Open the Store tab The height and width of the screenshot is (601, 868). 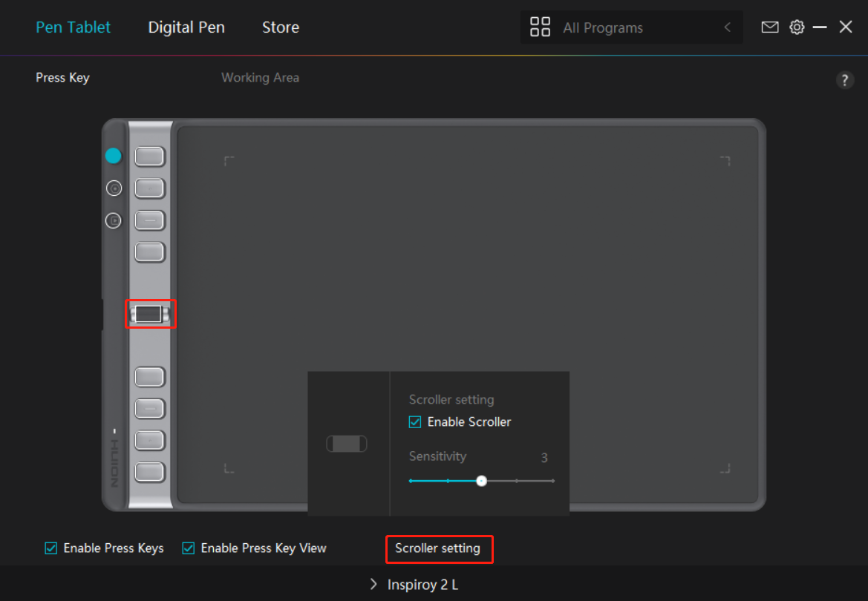point(281,27)
